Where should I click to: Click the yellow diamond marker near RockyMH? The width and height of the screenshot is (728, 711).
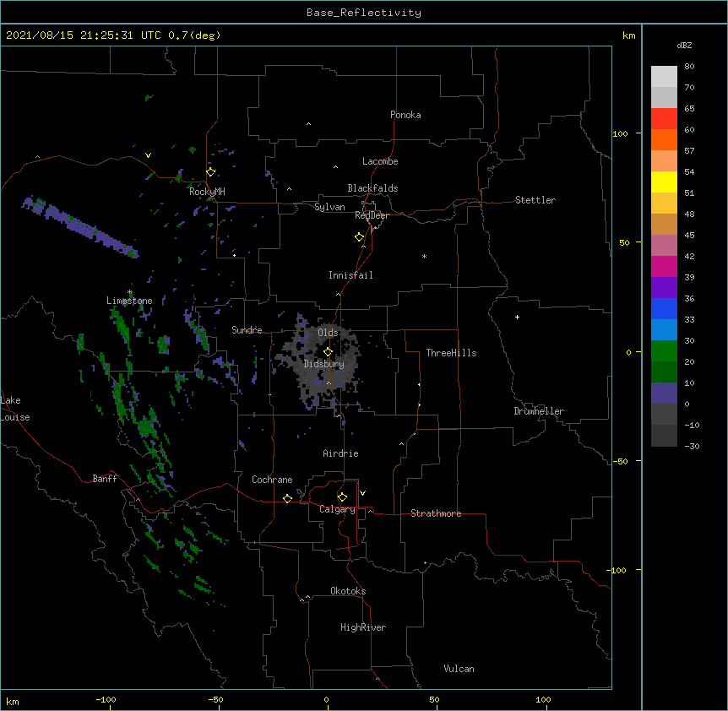pos(211,172)
